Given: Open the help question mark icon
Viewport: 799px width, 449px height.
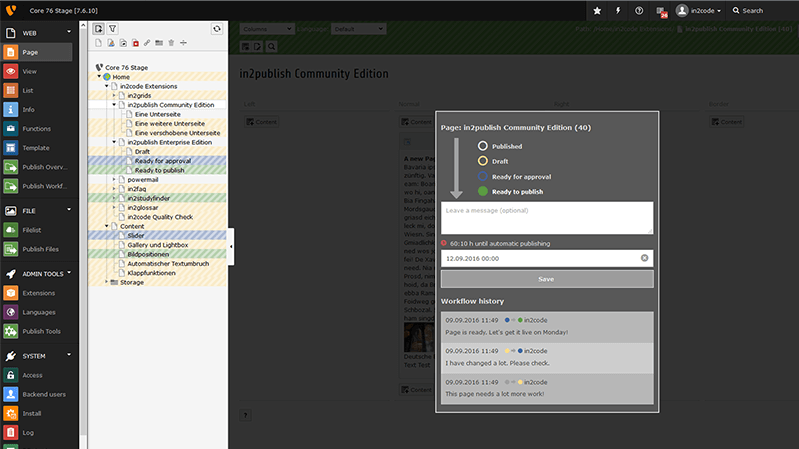Looking at the screenshot, I should coord(640,11).
